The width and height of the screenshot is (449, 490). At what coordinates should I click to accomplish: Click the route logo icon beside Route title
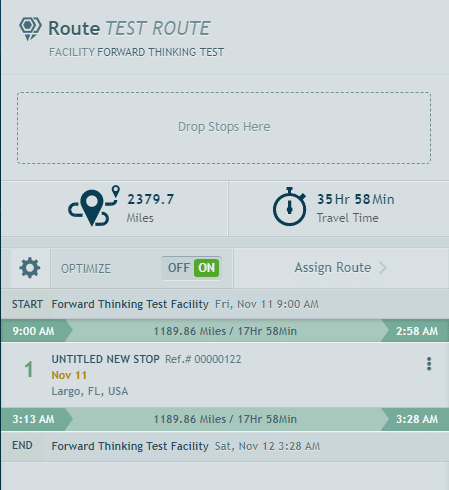point(30,29)
